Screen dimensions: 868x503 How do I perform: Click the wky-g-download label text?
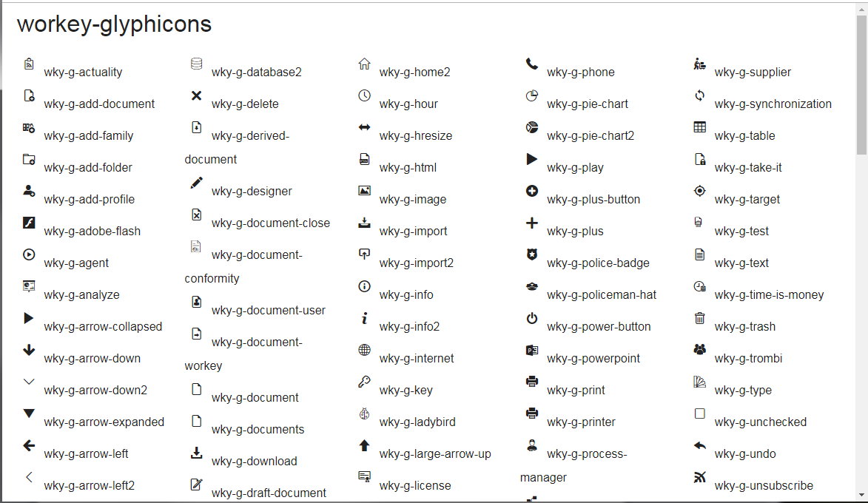tap(254, 462)
